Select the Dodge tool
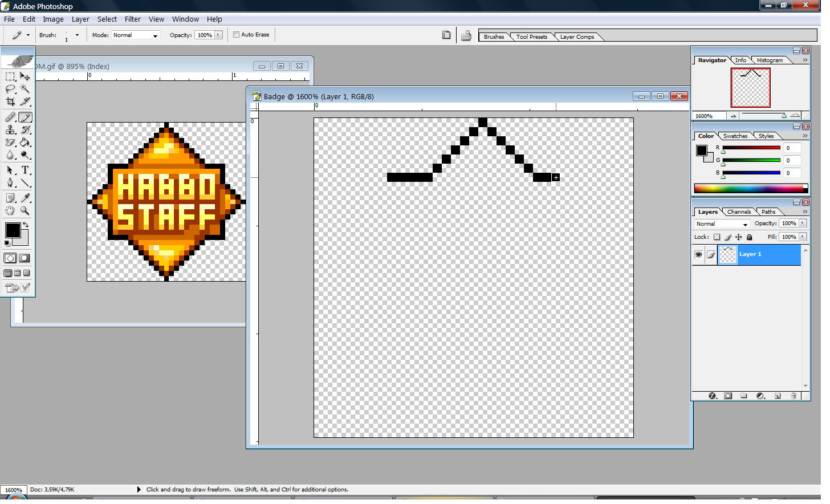The image size is (830, 504). click(x=25, y=155)
